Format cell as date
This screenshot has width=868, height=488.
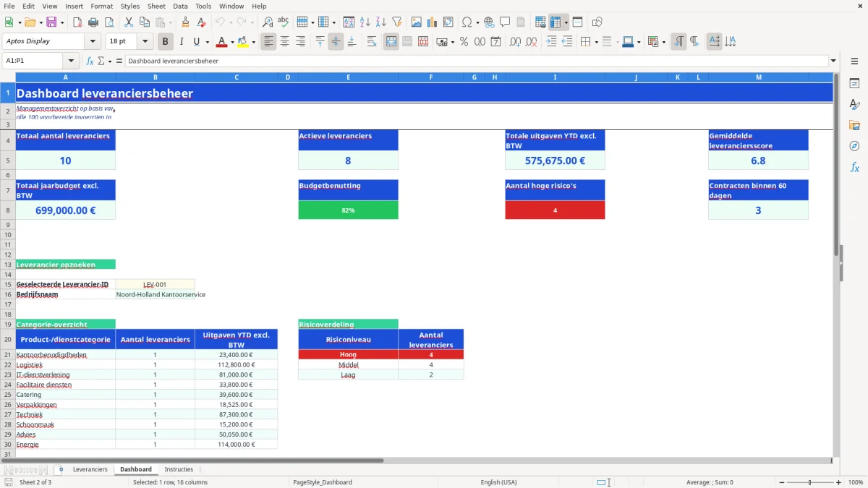pos(495,42)
